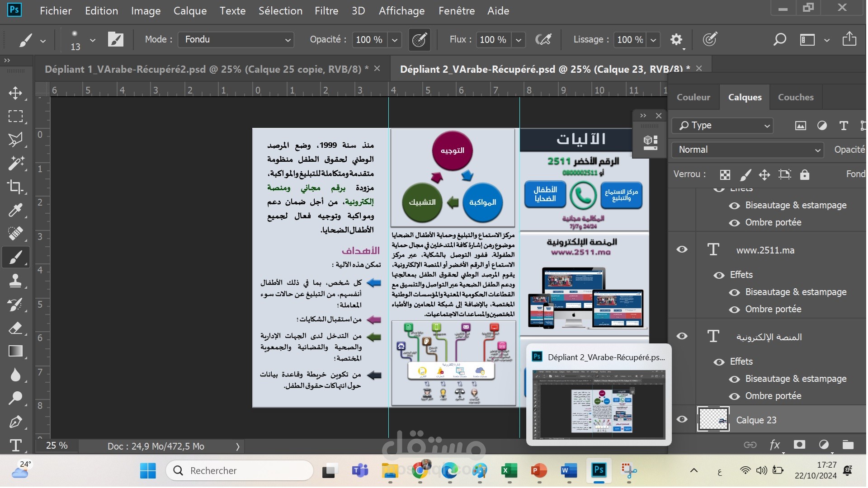Image resolution: width=868 pixels, height=488 pixels.
Task: Select the Clone Stamp tool
Action: coord(15,281)
